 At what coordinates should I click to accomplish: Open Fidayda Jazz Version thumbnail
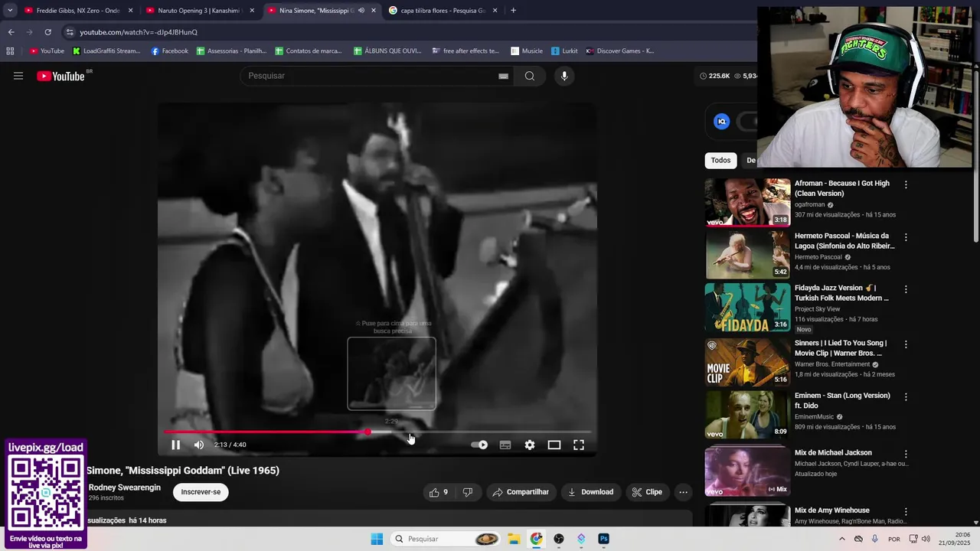(x=747, y=307)
